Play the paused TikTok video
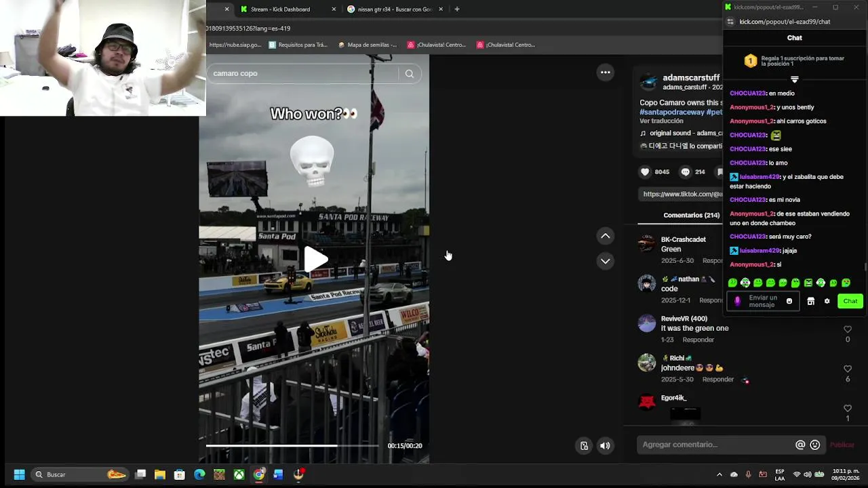Image resolution: width=868 pixels, height=488 pixels. pyautogui.click(x=315, y=259)
